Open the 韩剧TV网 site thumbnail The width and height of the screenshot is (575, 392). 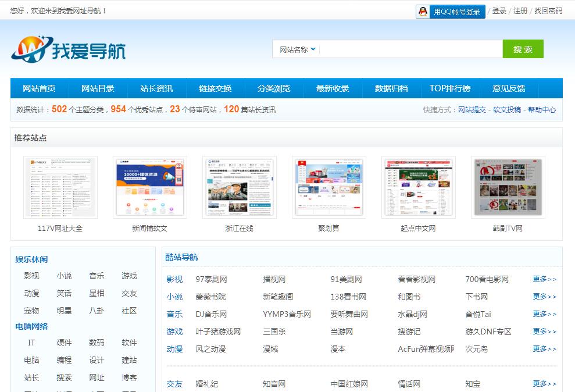click(x=508, y=187)
